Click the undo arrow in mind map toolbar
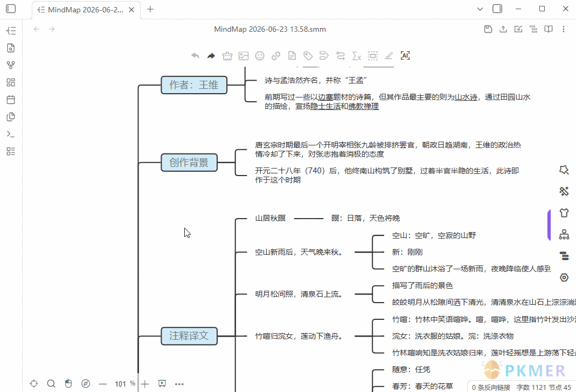The image size is (576, 392). [x=195, y=56]
